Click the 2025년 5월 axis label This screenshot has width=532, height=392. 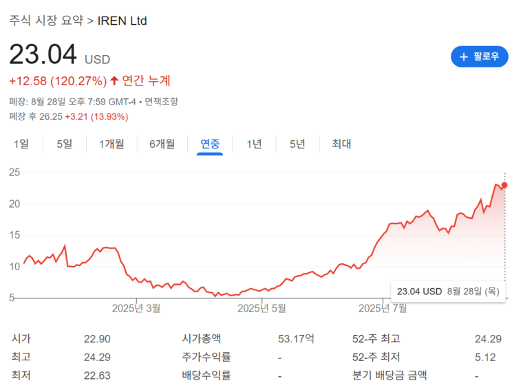[262, 308]
